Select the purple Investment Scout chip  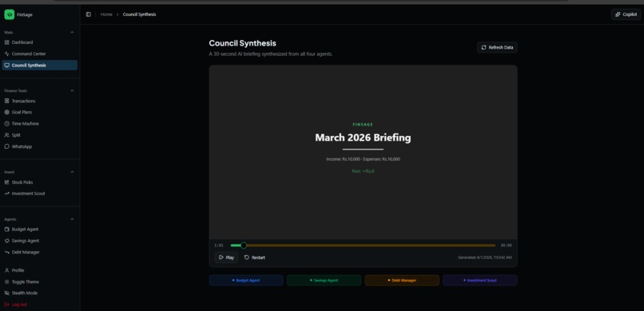480,280
